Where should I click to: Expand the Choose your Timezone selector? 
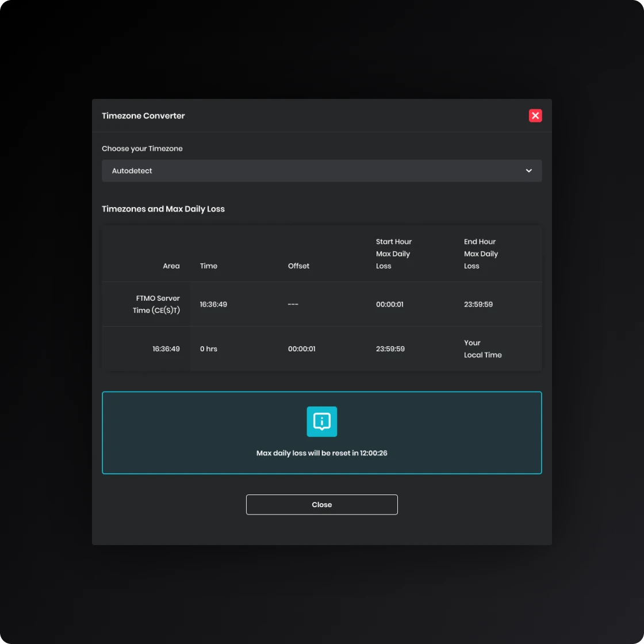[x=321, y=171]
